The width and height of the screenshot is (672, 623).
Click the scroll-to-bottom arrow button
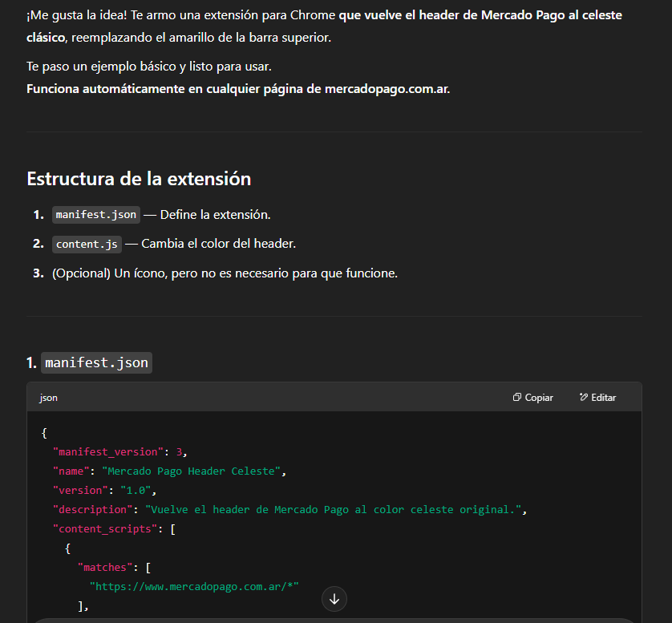coord(334,599)
